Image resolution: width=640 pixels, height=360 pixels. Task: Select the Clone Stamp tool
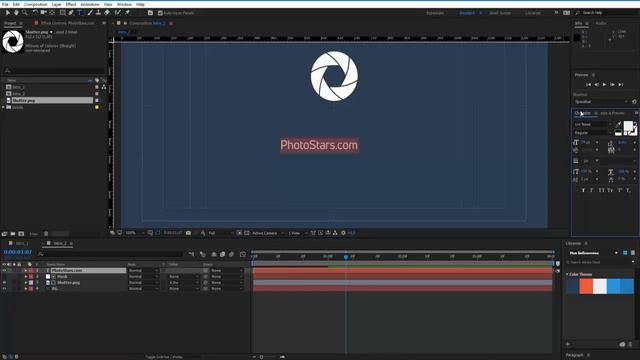98,13
